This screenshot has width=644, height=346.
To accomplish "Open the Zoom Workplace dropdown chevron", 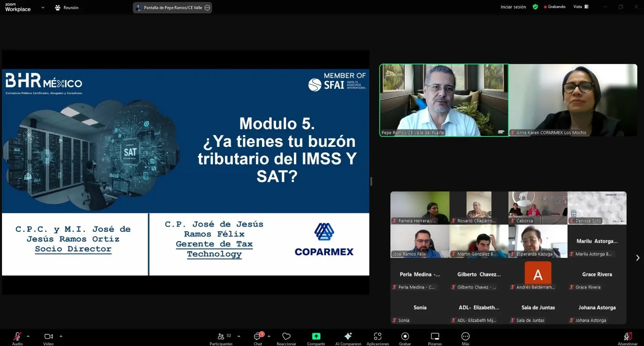I will (43, 7).
